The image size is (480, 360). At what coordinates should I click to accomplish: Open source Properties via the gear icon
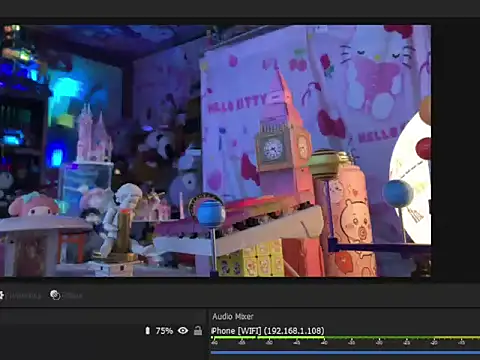pos(1,295)
